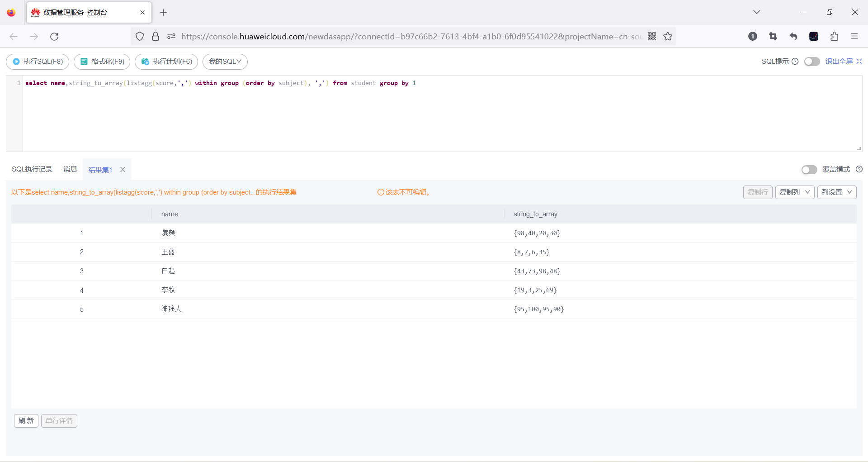The width and height of the screenshot is (868, 462).
Task: Click the 刷新 refresh button
Action: pos(26,421)
